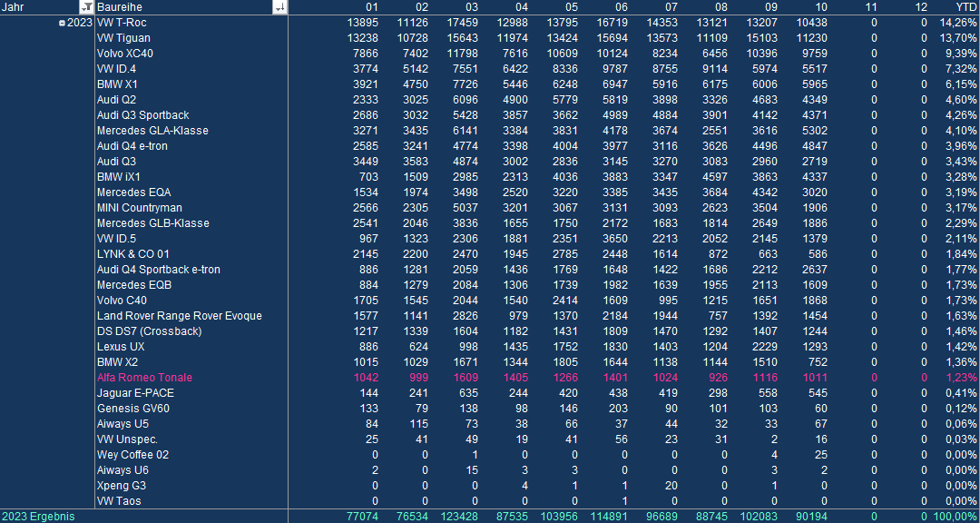This screenshot has height=523, width=980.
Task: Click Alfa Romeo Tonale YTD value 1,23%
Action: [x=961, y=377]
